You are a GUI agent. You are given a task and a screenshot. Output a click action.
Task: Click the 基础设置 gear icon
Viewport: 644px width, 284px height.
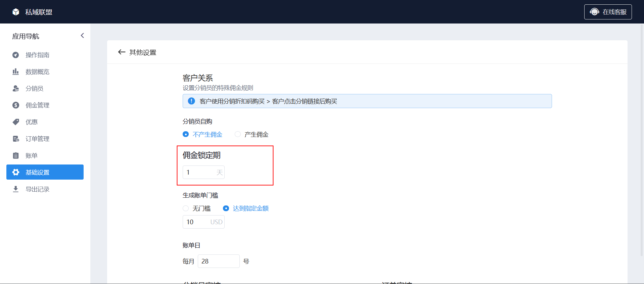click(x=16, y=172)
